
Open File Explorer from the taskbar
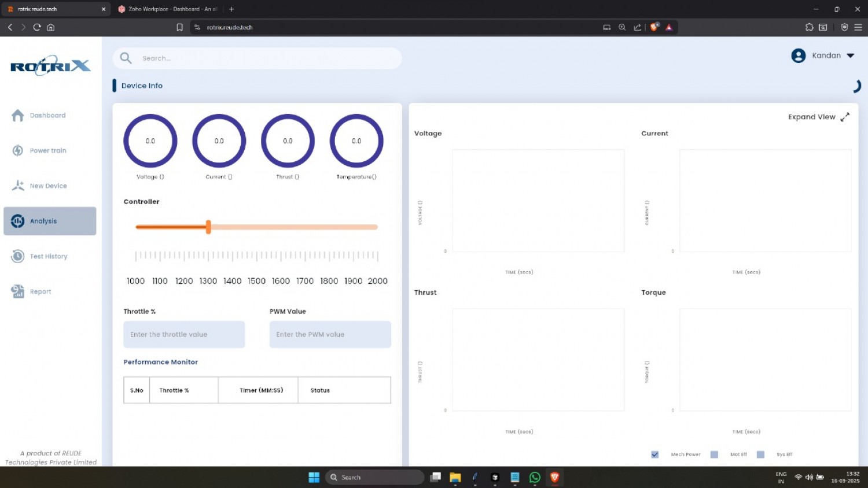coord(455,478)
